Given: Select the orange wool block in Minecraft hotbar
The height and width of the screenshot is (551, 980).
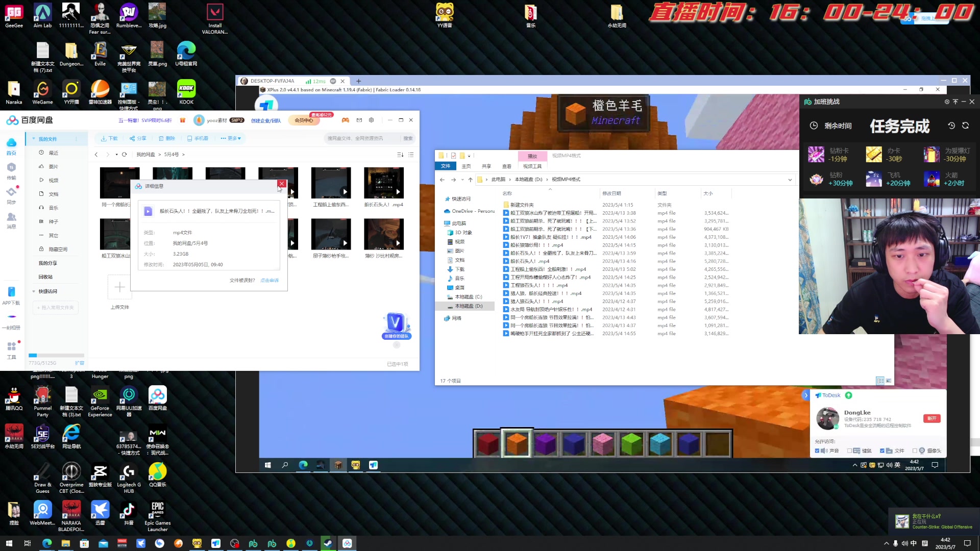Looking at the screenshot, I should 517,443.
